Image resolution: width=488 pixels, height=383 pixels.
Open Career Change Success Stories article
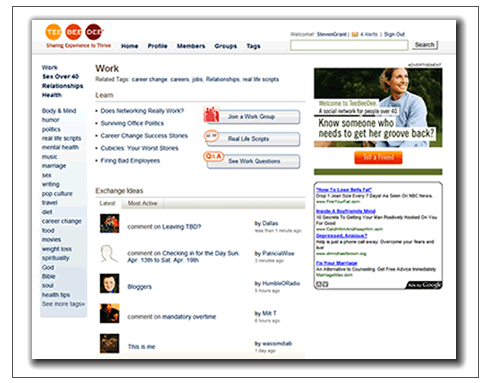click(144, 136)
